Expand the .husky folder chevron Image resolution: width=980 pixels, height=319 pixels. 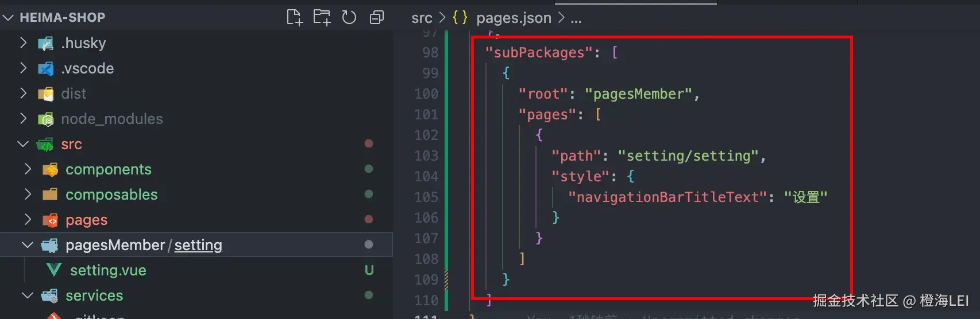(23, 43)
